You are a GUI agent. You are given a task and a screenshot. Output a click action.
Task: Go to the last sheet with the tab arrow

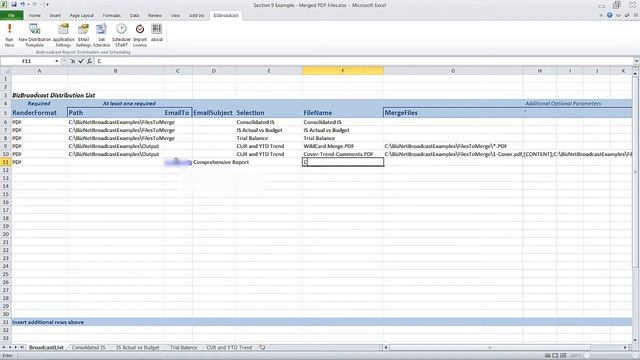[22, 347]
